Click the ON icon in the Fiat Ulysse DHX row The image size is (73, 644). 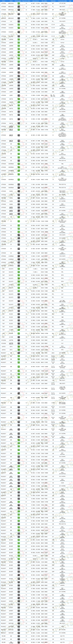pos(19,337)
